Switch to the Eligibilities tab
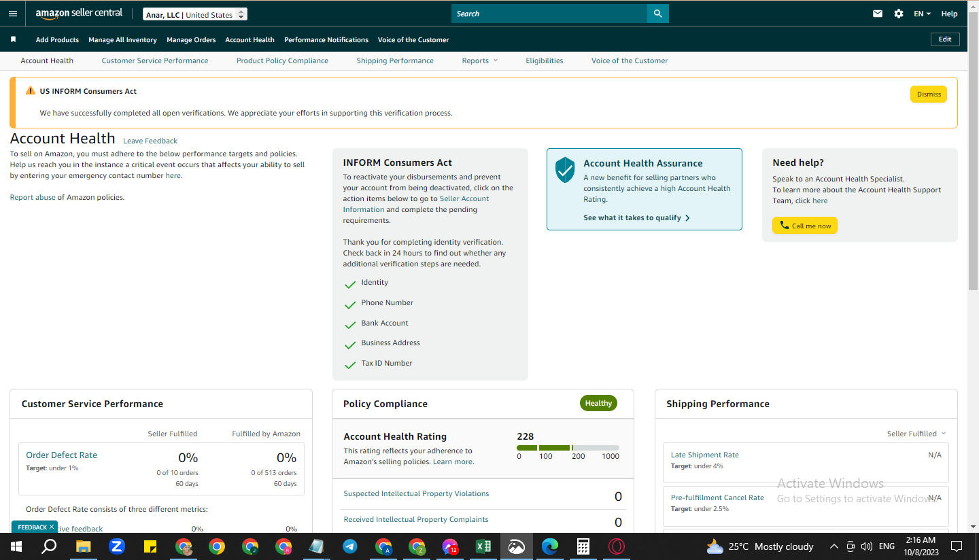Image resolution: width=979 pixels, height=560 pixels. click(x=545, y=60)
